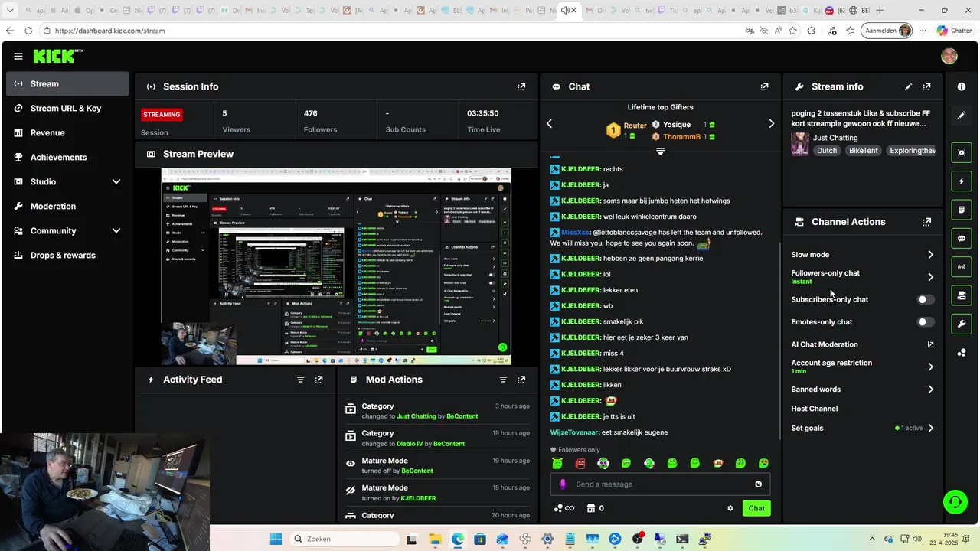Pop out the Chat panel
980x551 pixels.
pos(764,87)
